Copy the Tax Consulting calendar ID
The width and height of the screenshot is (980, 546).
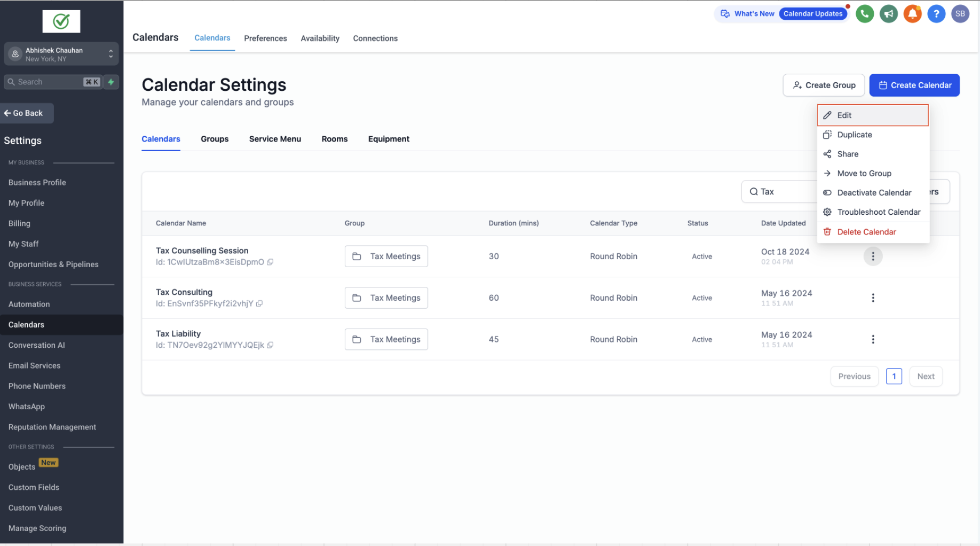259,304
